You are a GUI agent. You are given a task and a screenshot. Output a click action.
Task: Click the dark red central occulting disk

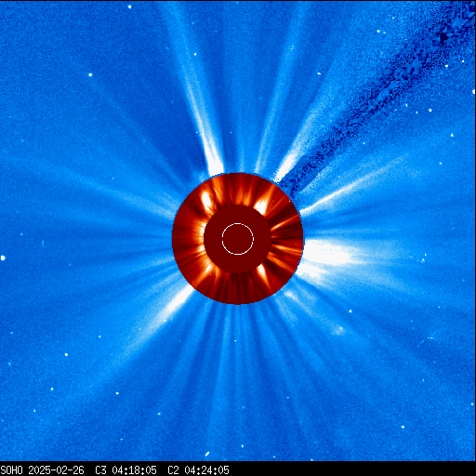coord(238,239)
